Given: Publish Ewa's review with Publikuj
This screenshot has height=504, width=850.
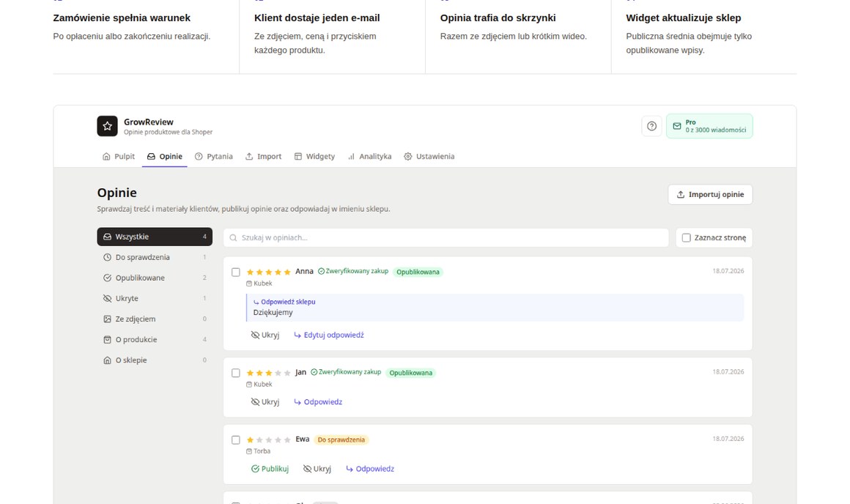Looking at the screenshot, I should pyautogui.click(x=270, y=469).
